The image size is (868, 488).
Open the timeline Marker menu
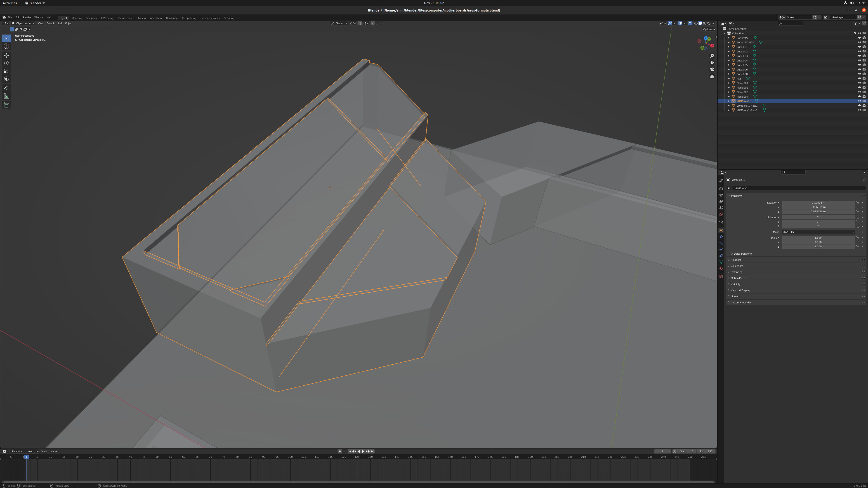54,451
